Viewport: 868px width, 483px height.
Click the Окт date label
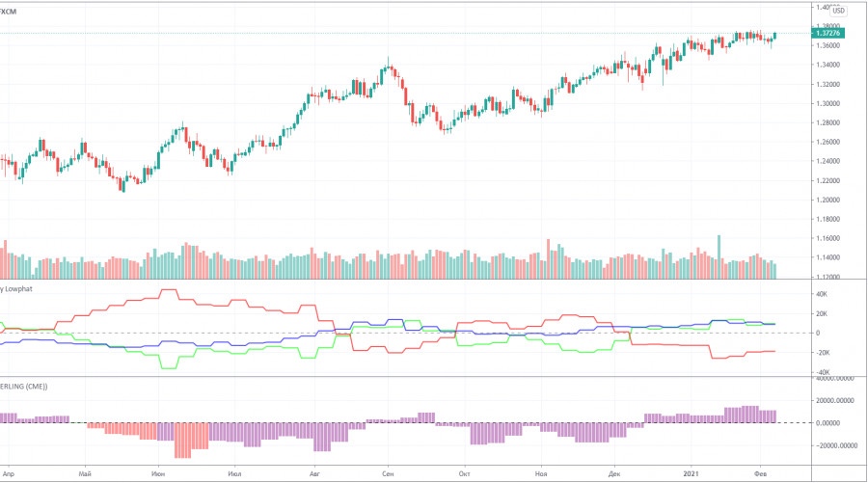click(463, 474)
